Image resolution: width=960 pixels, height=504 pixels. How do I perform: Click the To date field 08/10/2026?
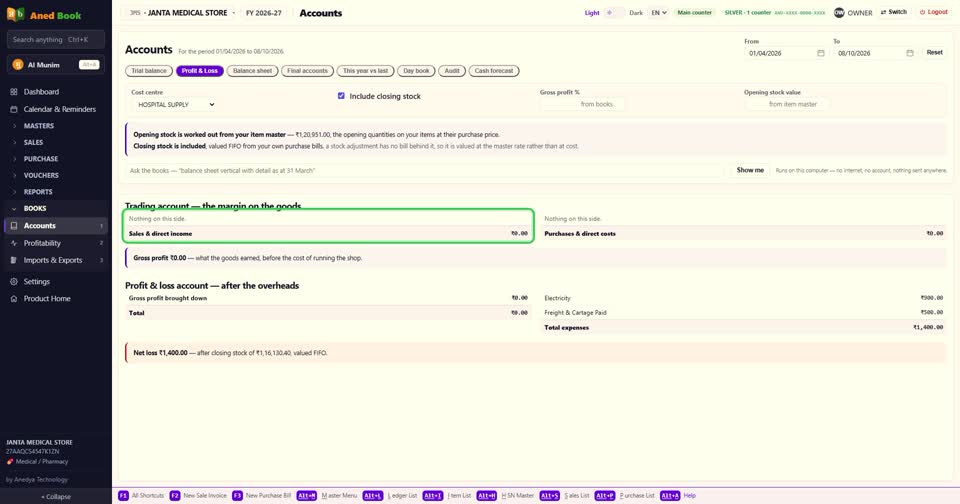click(x=876, y=53)
